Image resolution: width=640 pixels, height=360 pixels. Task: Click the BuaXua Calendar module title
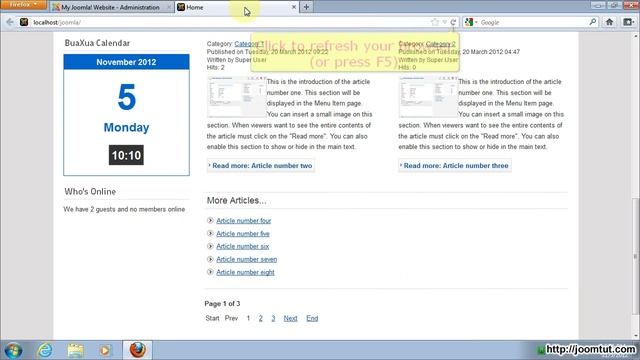point(97,43)
